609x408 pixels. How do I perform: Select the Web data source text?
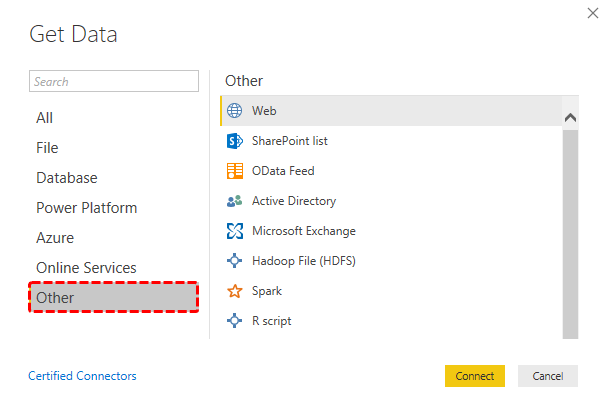point(264,111)
